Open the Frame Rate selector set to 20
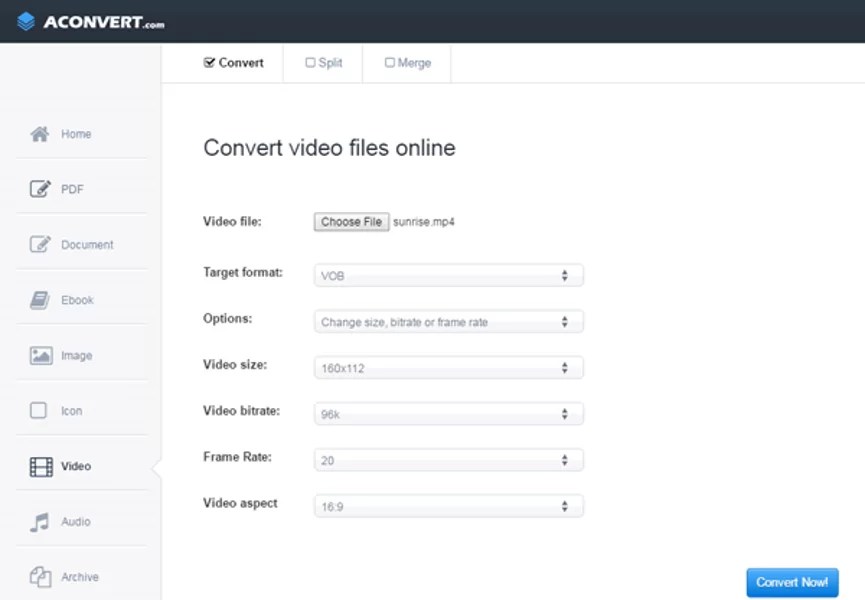The width and height of the screenshot is (865, 600). tap(447, 459)
